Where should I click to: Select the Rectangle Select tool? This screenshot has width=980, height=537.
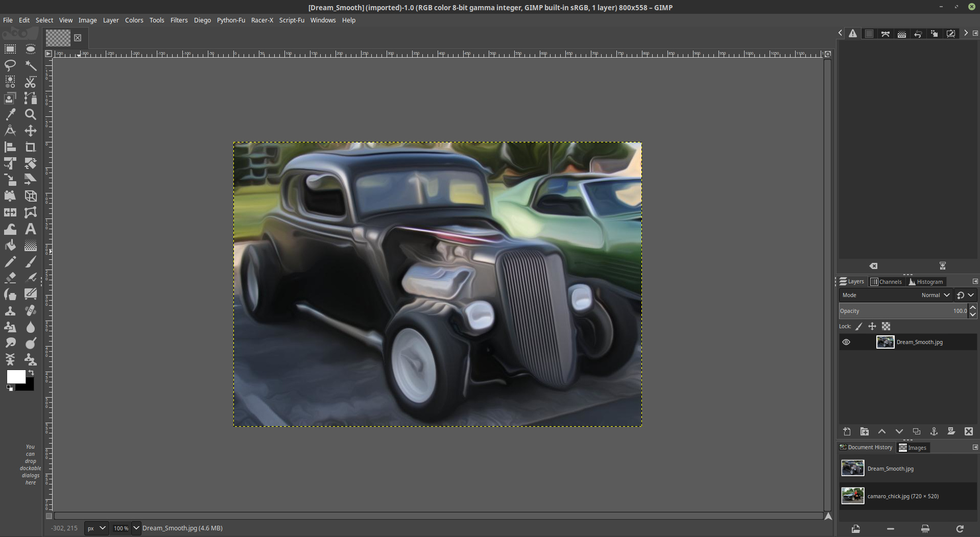click(x=10, y=49)
